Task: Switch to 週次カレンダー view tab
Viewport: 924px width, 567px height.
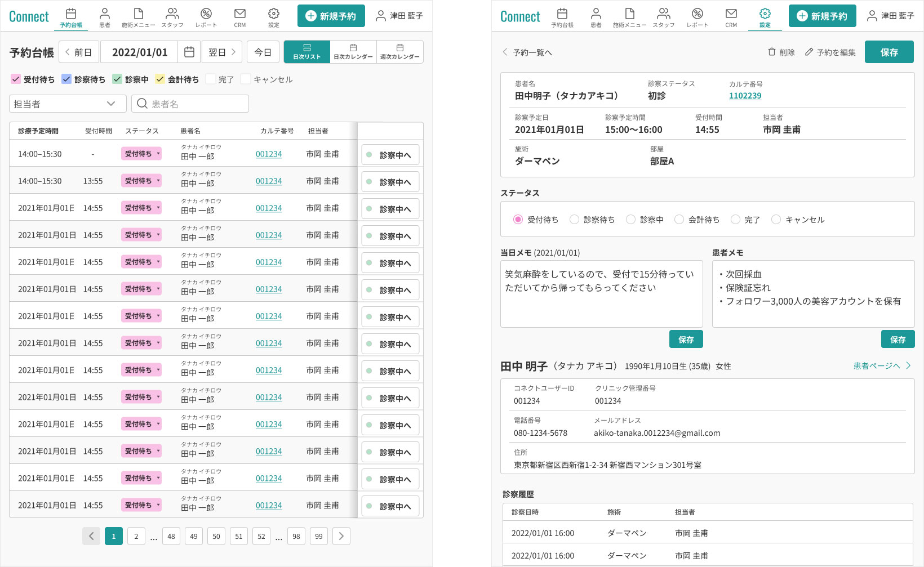Action: click(x=400, y=52)
